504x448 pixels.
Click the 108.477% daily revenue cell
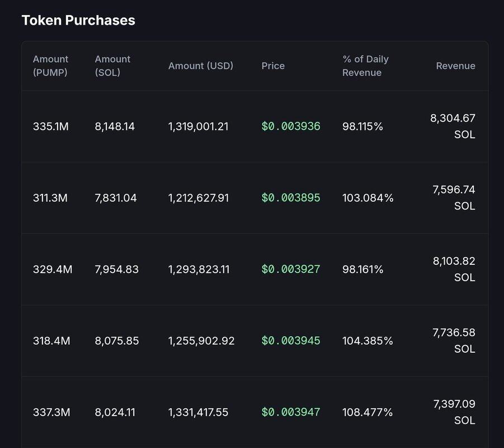(368, 412)
